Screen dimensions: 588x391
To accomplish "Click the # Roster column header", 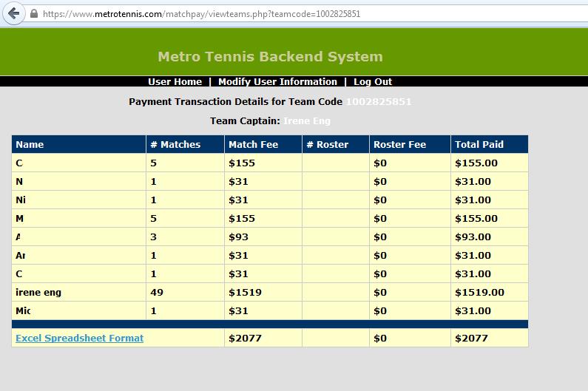I will coord(327,144).
